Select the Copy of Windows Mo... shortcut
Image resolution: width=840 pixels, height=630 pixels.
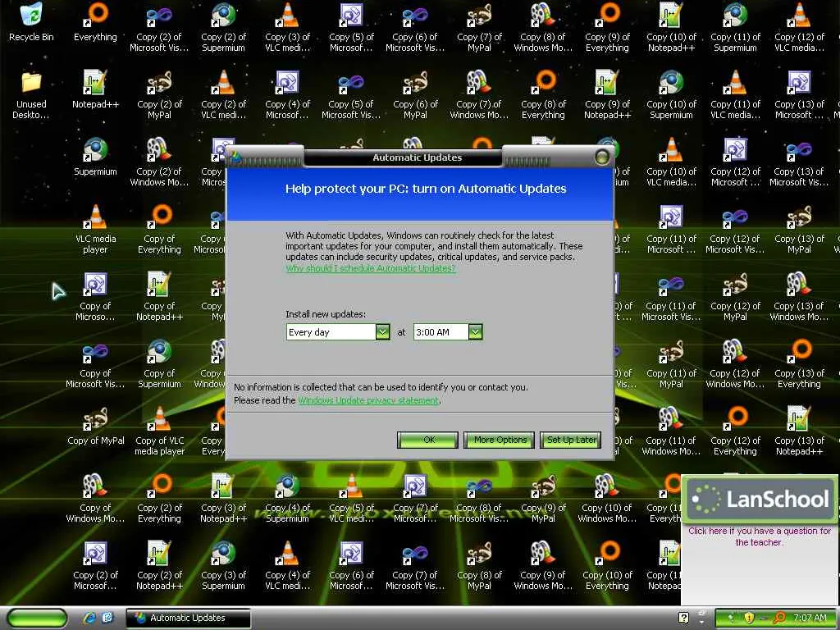coord(95,498)
